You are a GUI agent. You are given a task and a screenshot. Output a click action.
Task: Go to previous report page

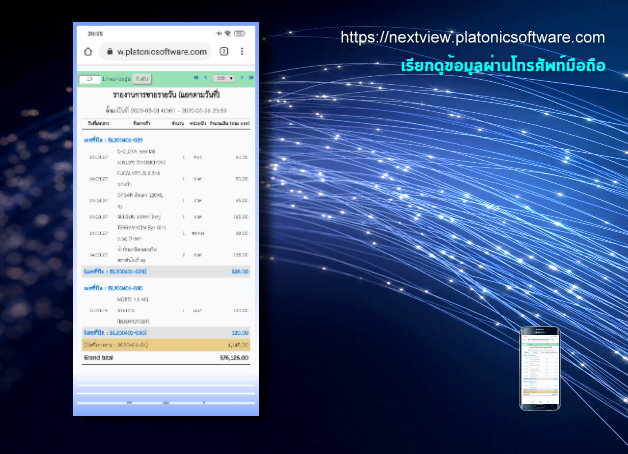(205, 78)
